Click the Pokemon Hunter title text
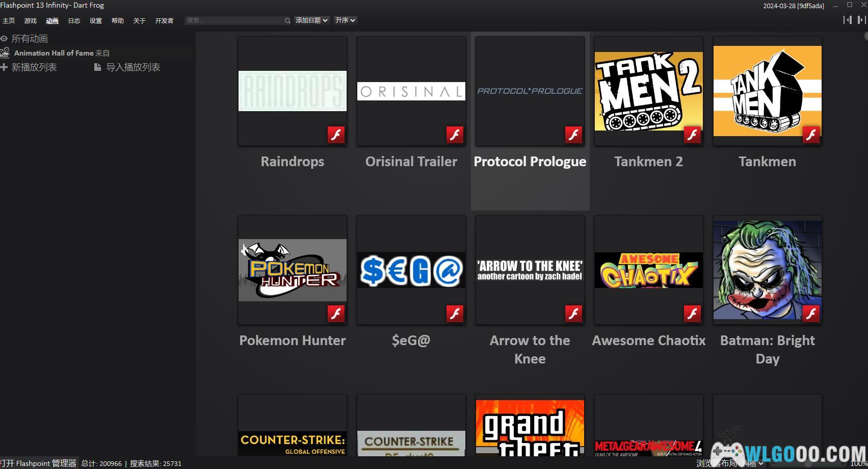Screen dimensions: 868x469 pos(293,341)
